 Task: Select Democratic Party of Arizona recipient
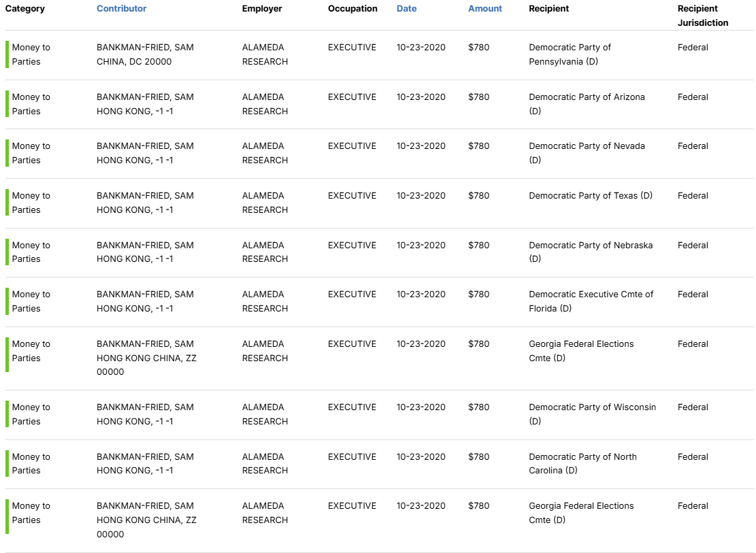tap(586, 103)
